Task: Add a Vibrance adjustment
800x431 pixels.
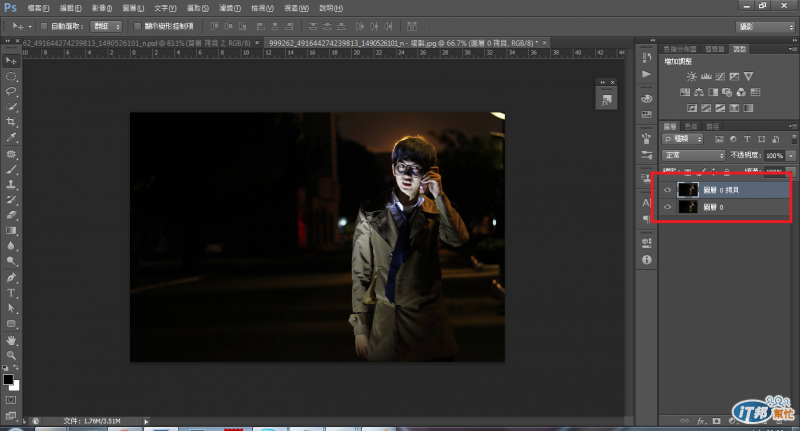Action: [748, 77]
